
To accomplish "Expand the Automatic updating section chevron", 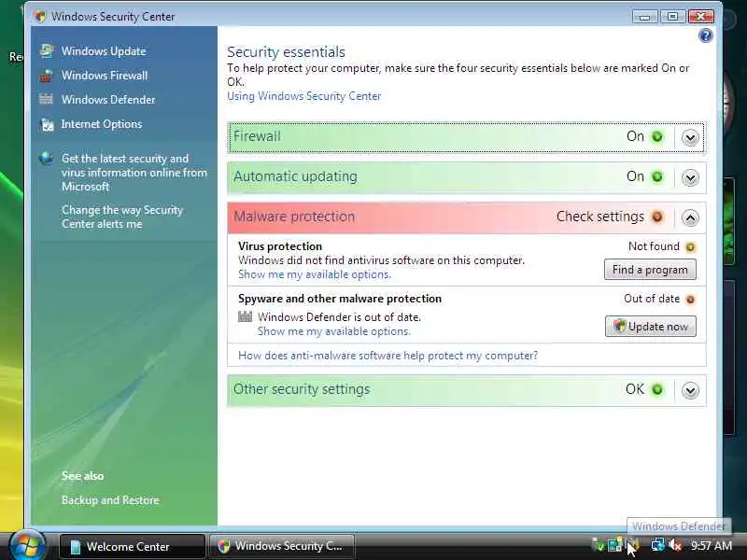I will [x=690, y=177].
